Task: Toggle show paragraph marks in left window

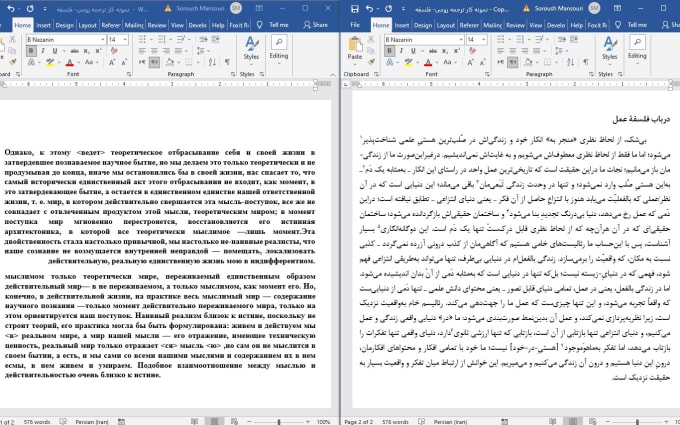Action: click(x=227, y=62)
